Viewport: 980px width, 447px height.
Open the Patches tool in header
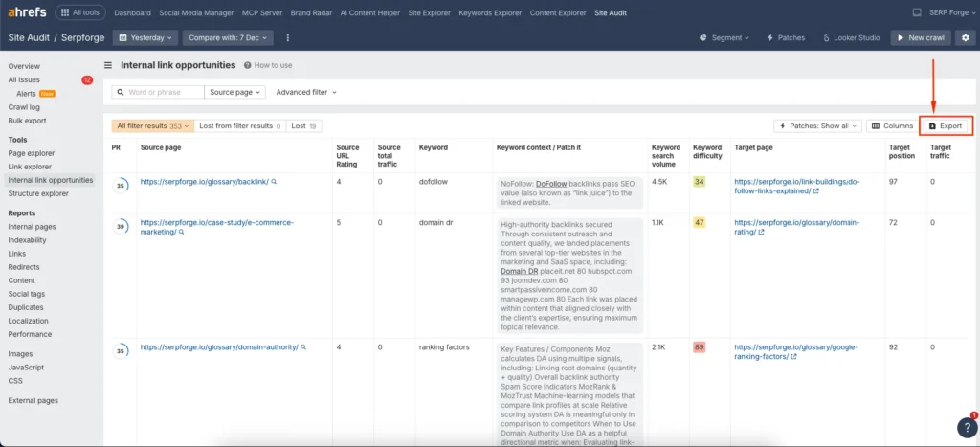point(786,37)
